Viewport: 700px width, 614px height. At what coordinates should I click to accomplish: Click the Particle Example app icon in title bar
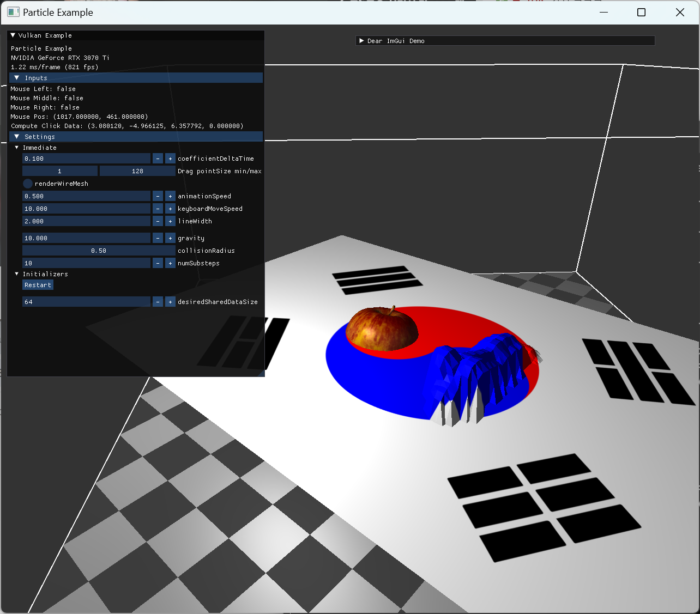(13, 12)
